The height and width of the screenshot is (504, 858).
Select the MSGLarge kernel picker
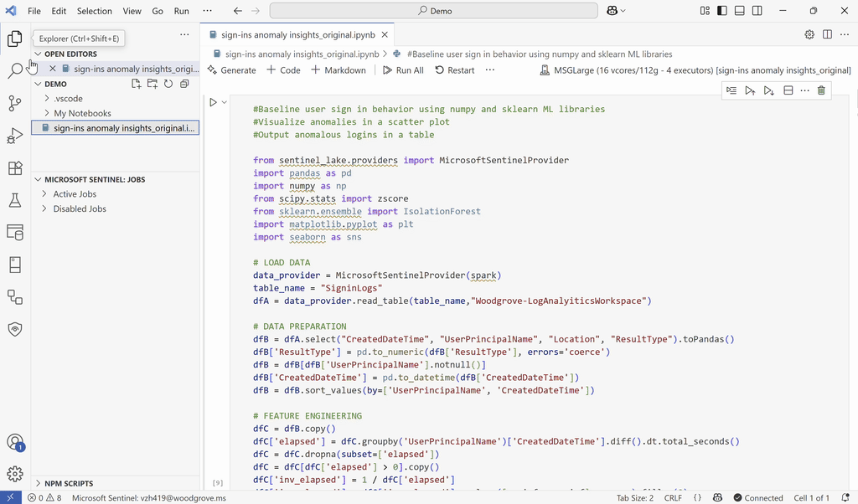pos(695,70)
